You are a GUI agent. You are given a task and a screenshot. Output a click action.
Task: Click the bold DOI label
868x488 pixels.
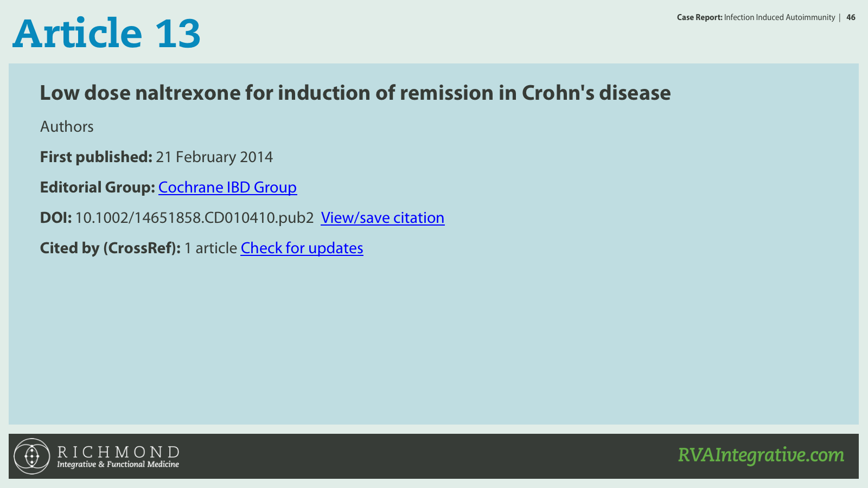pos(56,217)
